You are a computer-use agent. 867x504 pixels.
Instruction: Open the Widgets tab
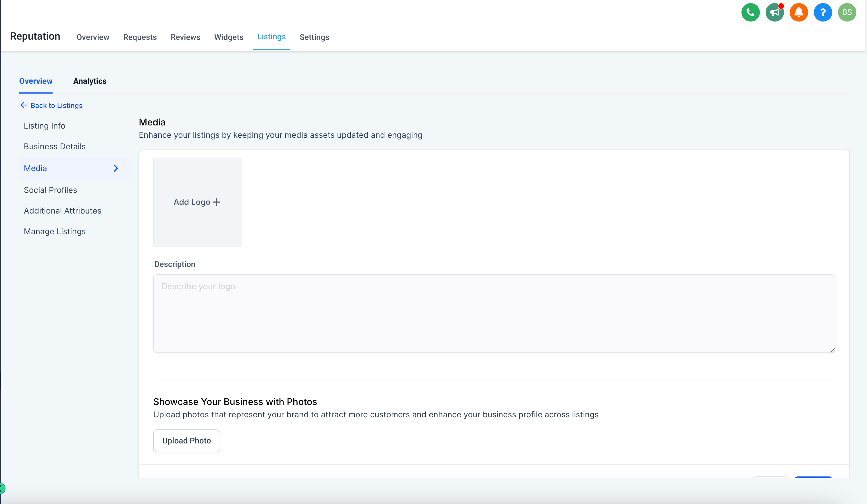[228, 37]
